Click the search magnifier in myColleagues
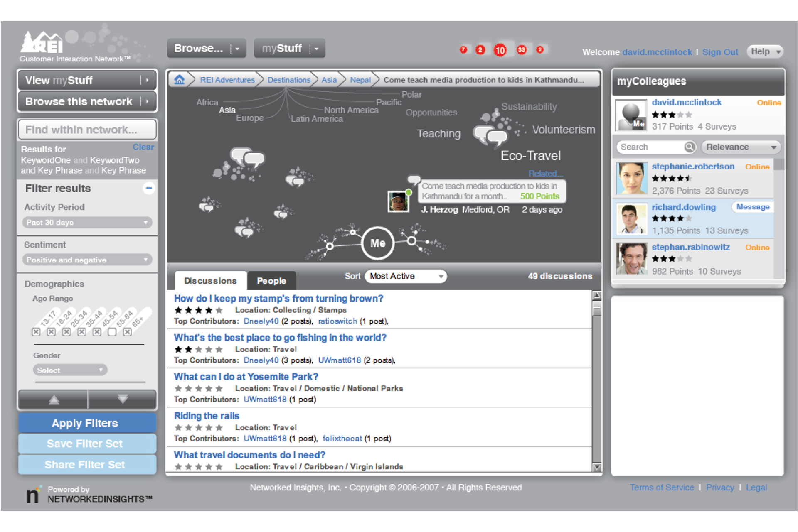 point(690,147)
